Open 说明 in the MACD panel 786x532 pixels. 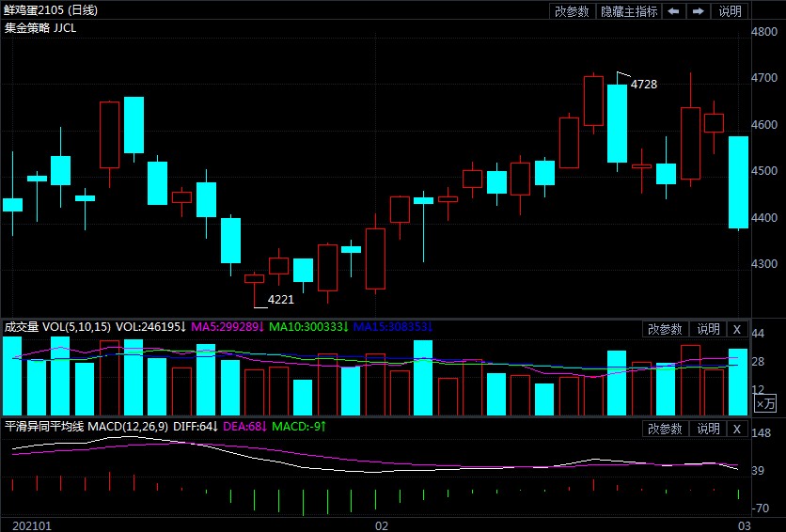click(708, 429)
